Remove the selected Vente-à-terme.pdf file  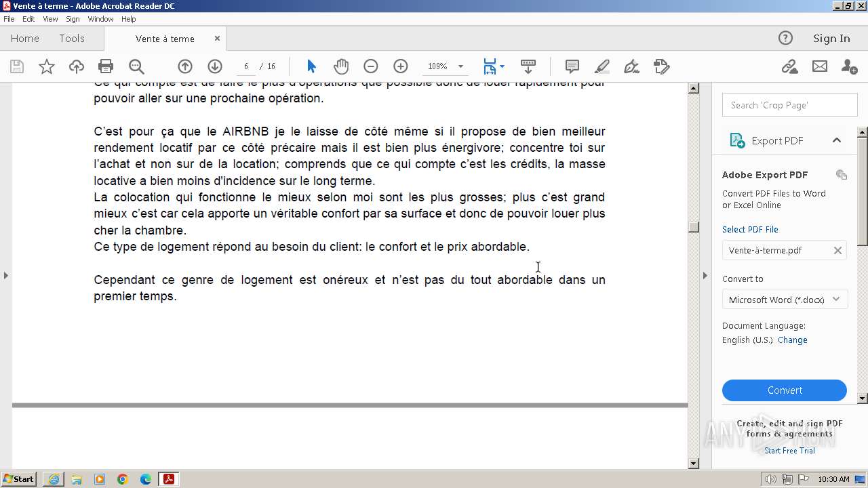837,250
